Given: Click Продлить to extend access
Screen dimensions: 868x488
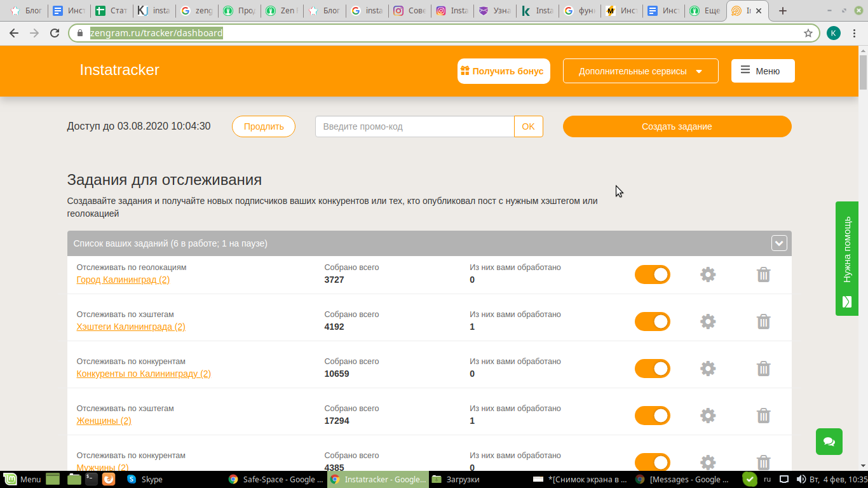Looking at the screenshot, I should 264,126.
